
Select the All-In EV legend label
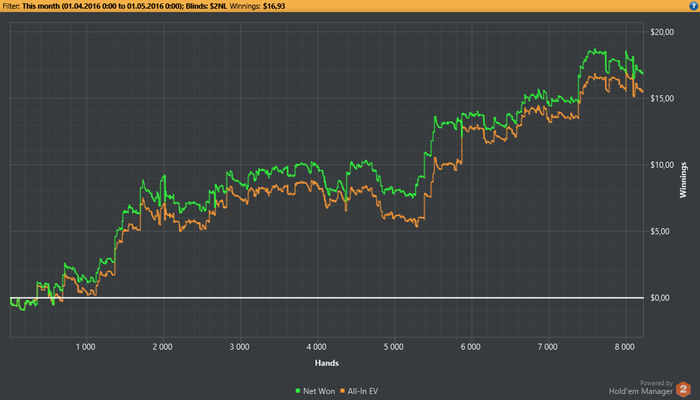coord(362,391)
